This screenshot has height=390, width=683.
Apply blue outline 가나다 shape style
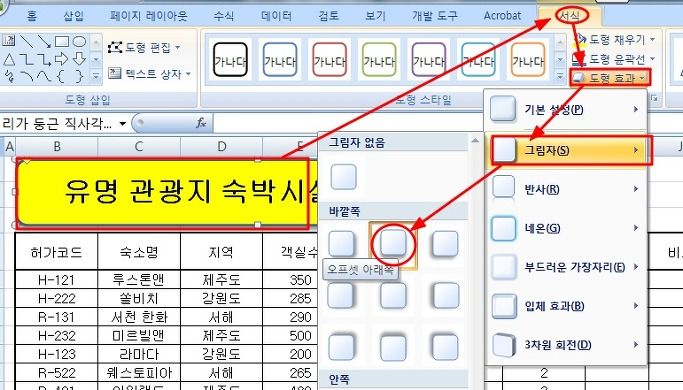click(x=280, y=60)
